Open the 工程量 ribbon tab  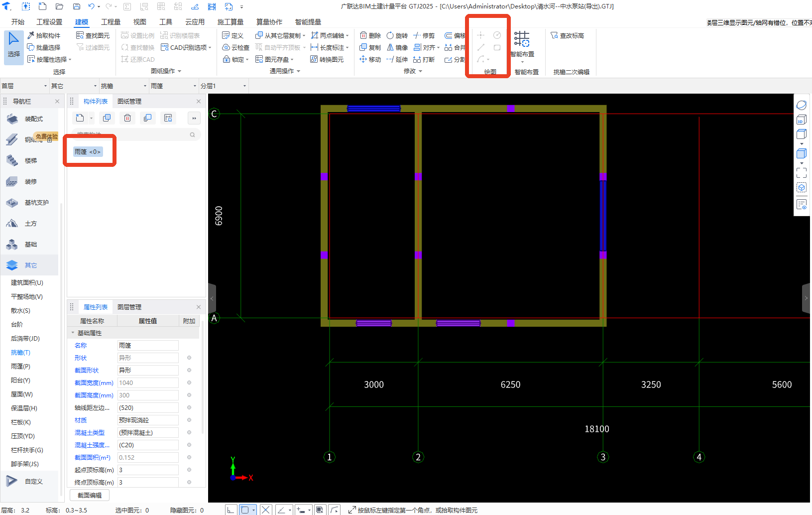click(x=111, y=22)
